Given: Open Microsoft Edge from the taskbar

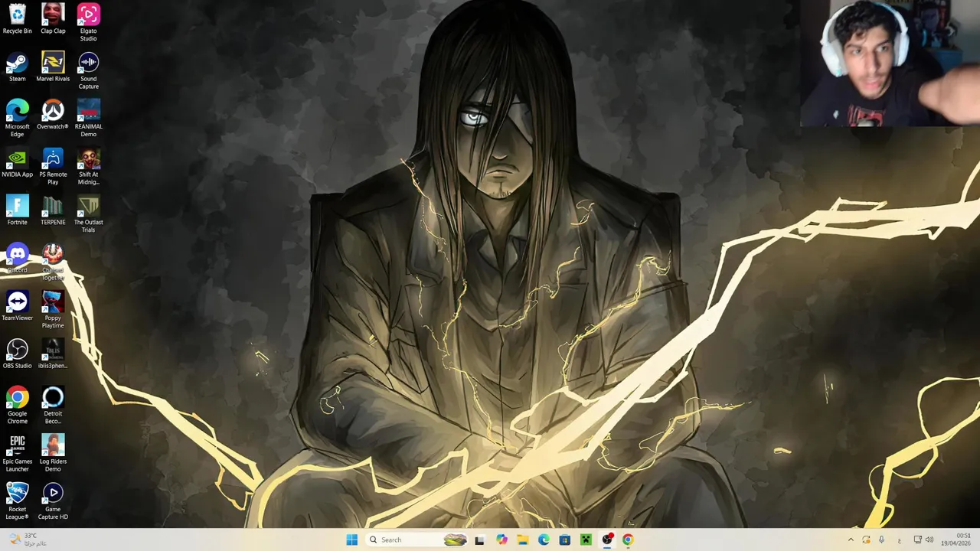Looking at the screenshot, I should tap(544, 540).
